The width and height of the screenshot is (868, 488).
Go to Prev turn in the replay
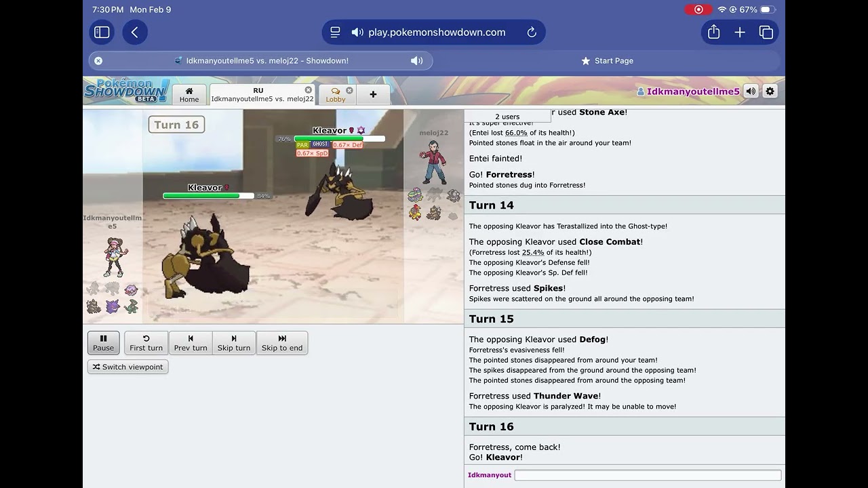tap(191, 343)
